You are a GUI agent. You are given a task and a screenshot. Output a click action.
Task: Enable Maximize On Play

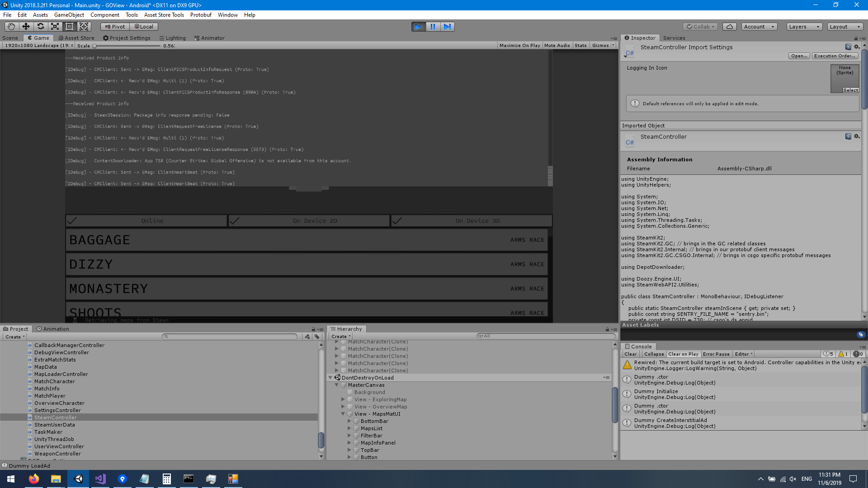pyautogui.click(x=519, y=45)
